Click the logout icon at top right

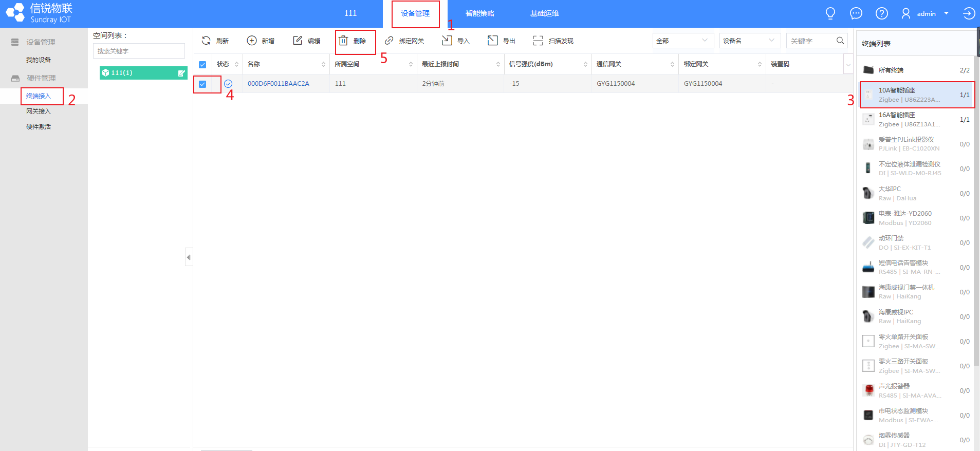pyautogui.click(x=969, y=13)
